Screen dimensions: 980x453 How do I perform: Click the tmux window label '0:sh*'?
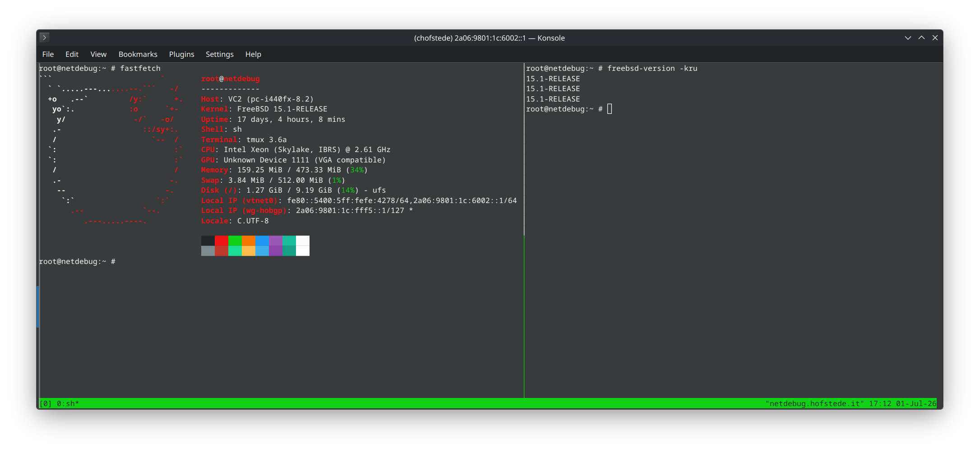68,403
